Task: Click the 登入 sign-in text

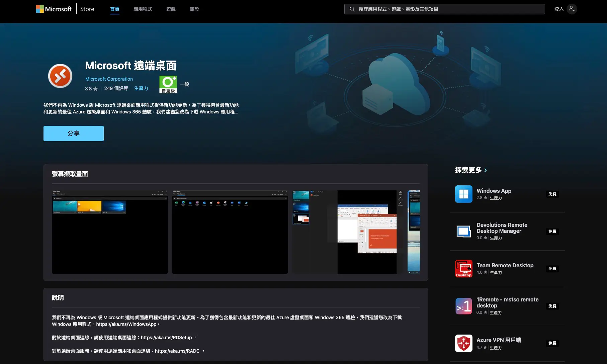Action: pyautogui.click(x=559, y=9)
